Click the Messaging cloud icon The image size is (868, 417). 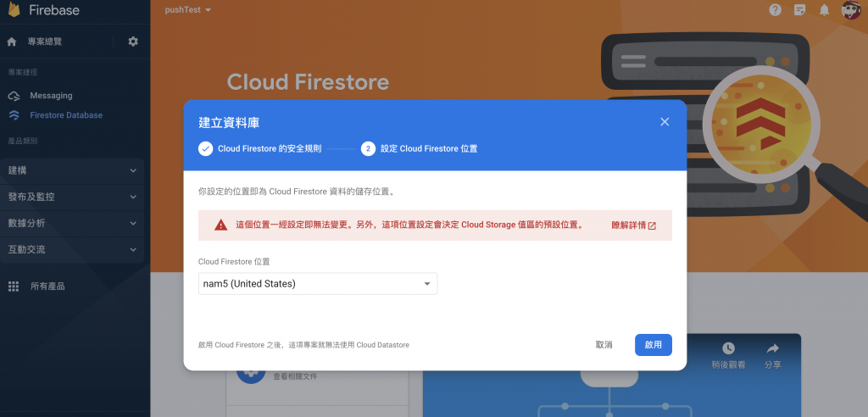(14, 96)
